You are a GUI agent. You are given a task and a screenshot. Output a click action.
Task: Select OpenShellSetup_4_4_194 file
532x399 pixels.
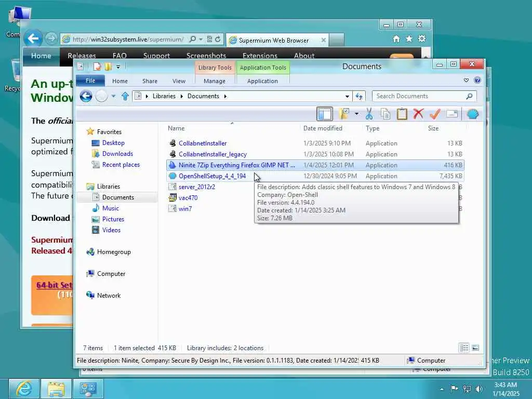click(212, 176)
